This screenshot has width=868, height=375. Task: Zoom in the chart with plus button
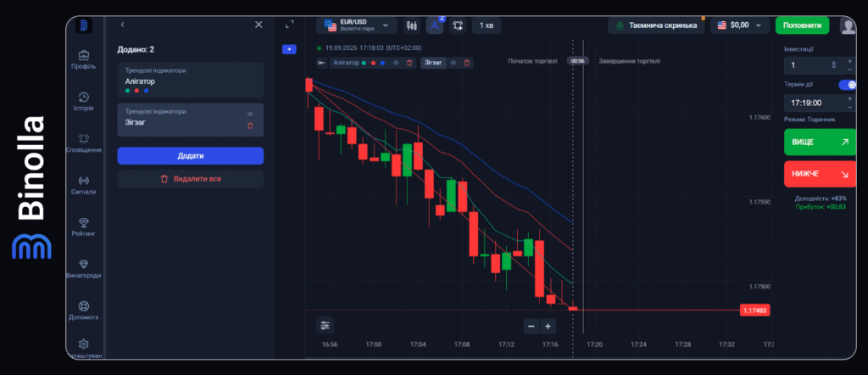click(548, 327)
